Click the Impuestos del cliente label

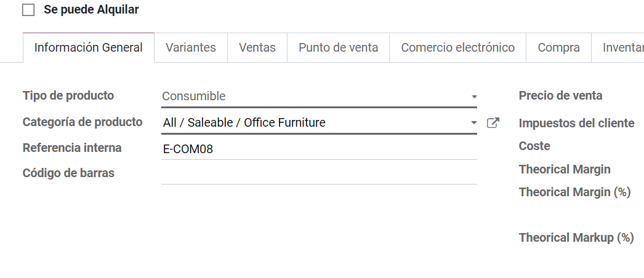[x=576, y=123]
